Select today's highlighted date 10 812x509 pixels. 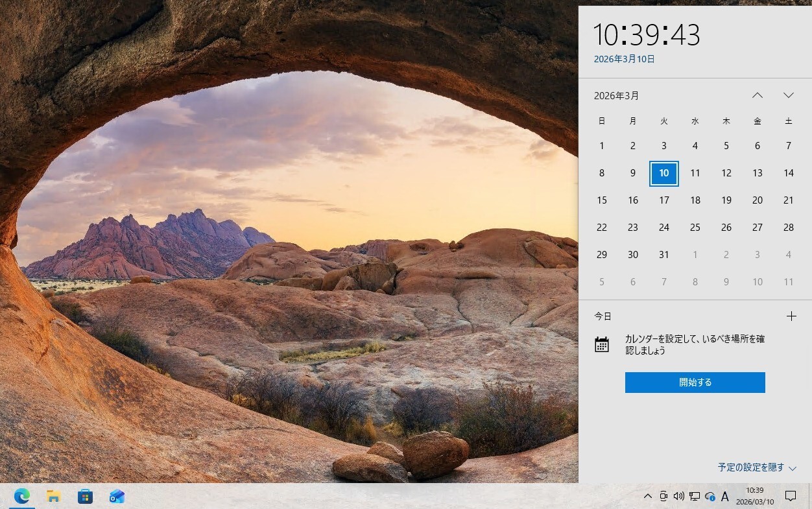(x=664, y=173)
